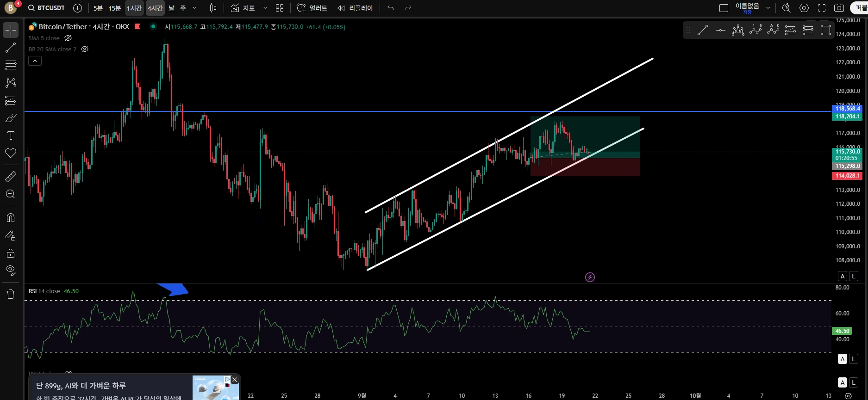Select the text annotation tool
The width and height of the screenshot is (868, 400).
[x=10, y=135]
